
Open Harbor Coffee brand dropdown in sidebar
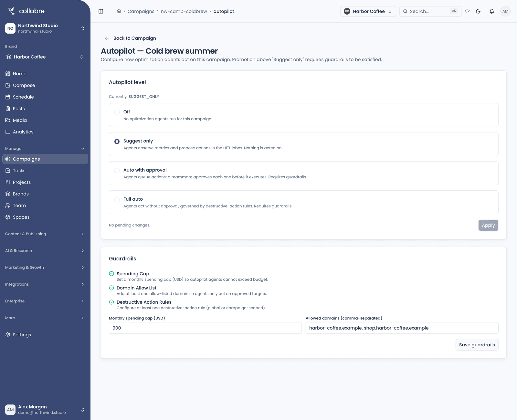pyautogui.click(x=45, y=57)
